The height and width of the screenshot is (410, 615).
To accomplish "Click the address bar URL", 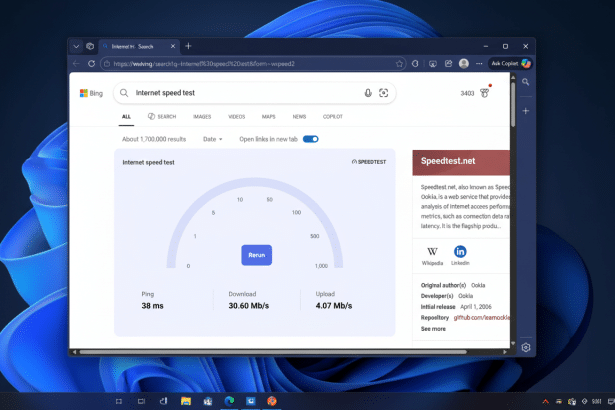I will [204, 64].
